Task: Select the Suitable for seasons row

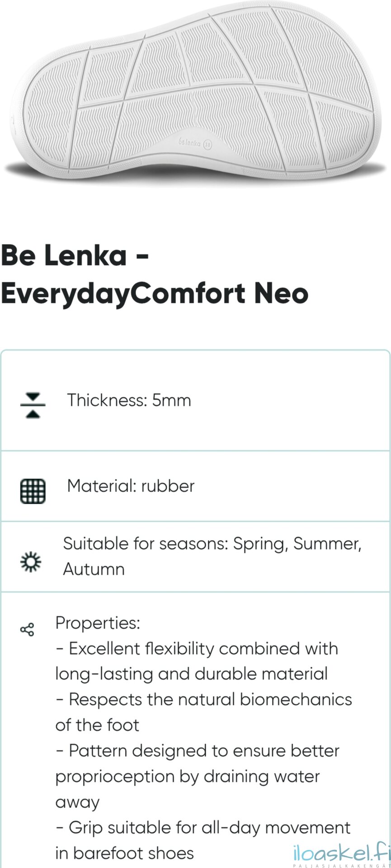Action: coord(195,557)
